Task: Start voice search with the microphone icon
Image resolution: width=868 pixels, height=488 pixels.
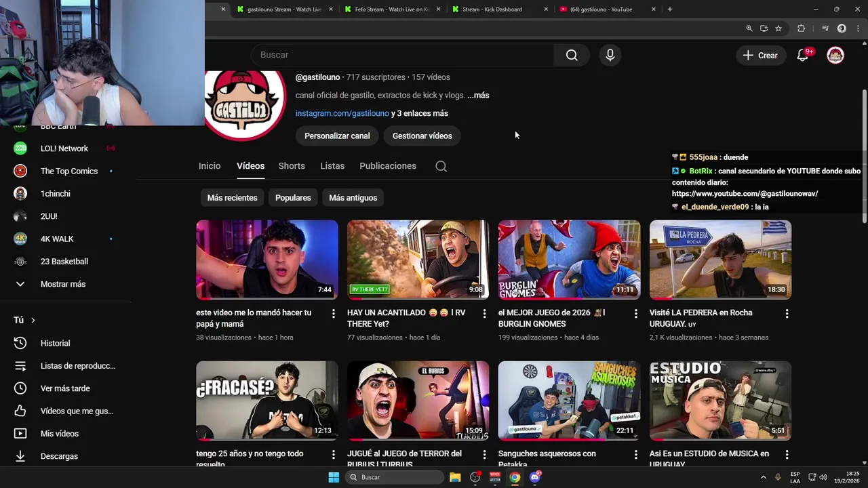Action: [610, 55]
